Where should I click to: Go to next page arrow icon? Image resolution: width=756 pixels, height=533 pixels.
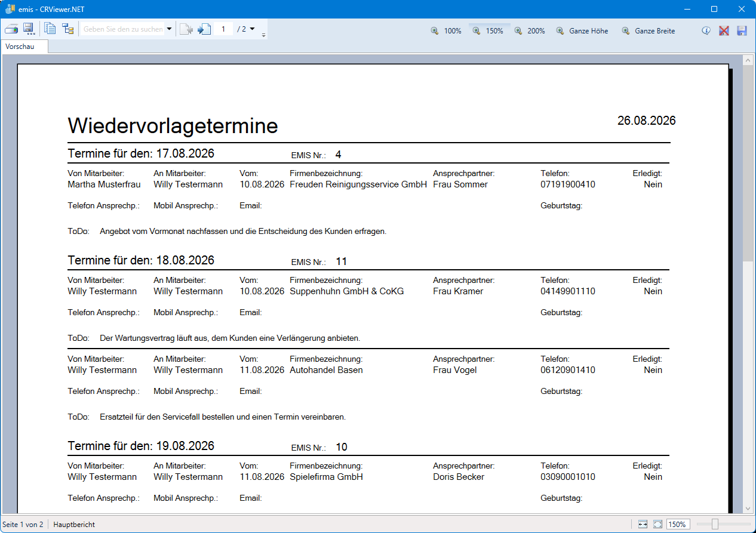click(x=204, y=29)
